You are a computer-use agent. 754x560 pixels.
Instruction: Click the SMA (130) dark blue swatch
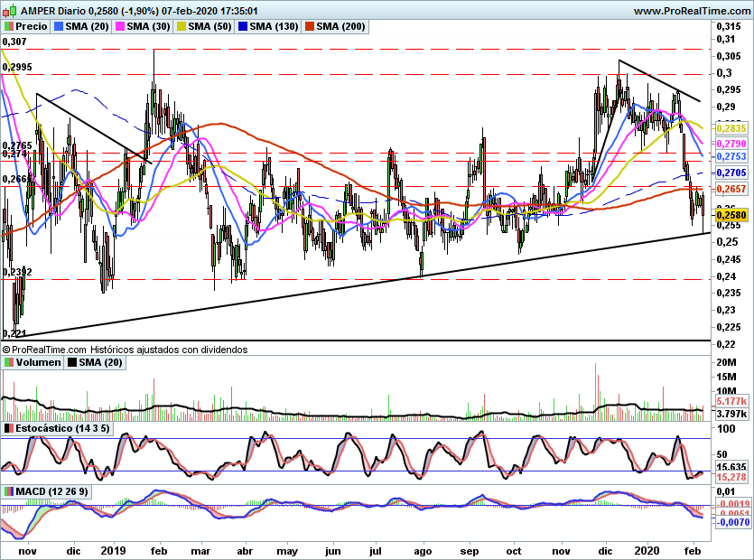pos(243,26)
